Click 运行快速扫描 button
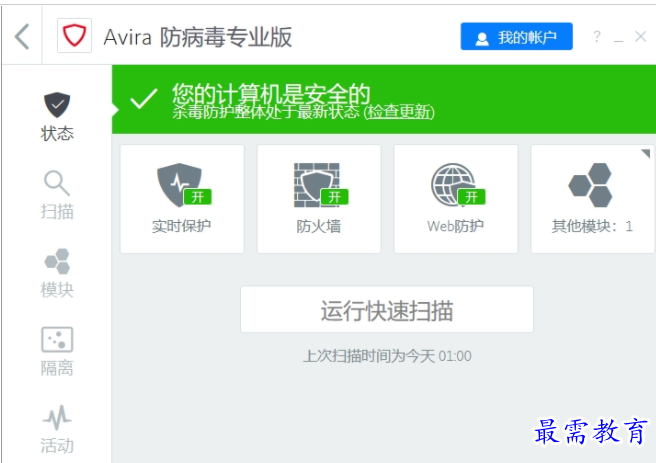Screen dimensions: 656x463 coord(387,310)
